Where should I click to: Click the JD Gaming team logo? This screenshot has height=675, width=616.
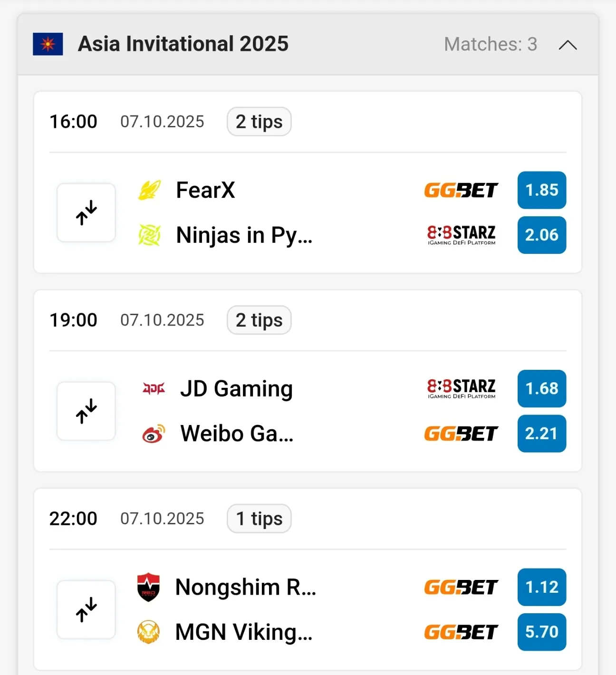tap(154, 388)
